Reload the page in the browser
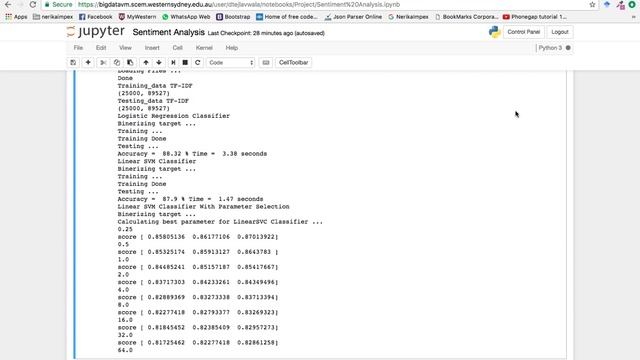 [33, 4]
